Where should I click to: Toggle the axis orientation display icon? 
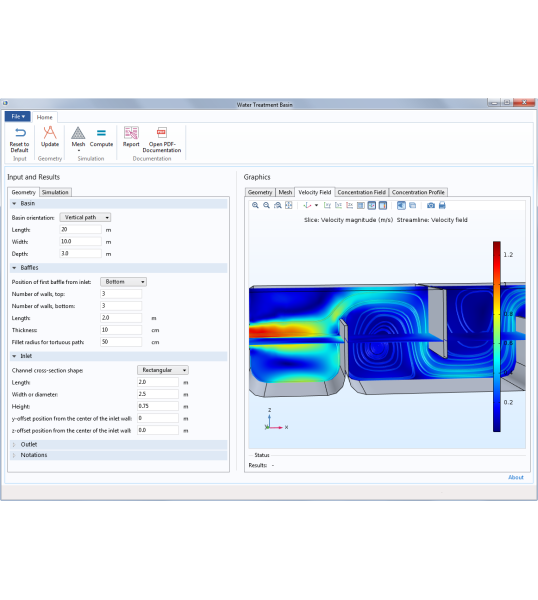[372, 205]
